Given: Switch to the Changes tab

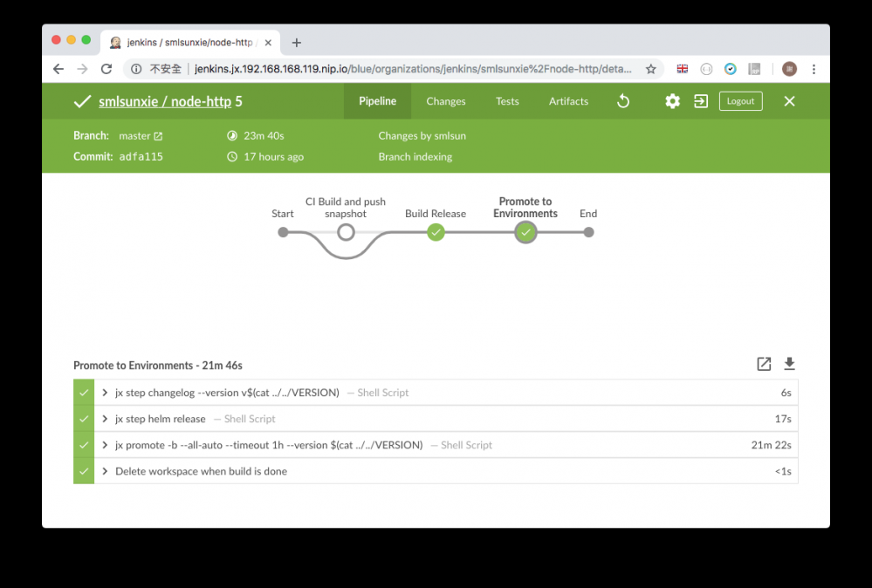Looking at the screenshot, I should (x=446, y=101).
